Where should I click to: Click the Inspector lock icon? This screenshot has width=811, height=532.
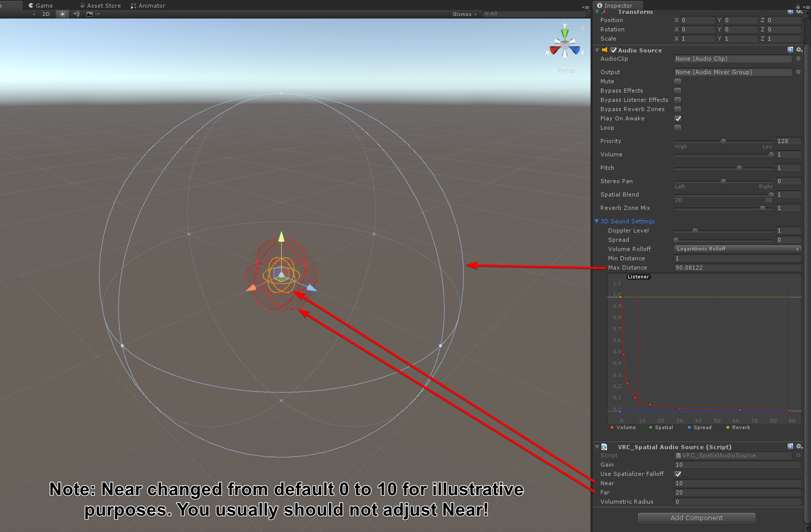coord(798,6)
